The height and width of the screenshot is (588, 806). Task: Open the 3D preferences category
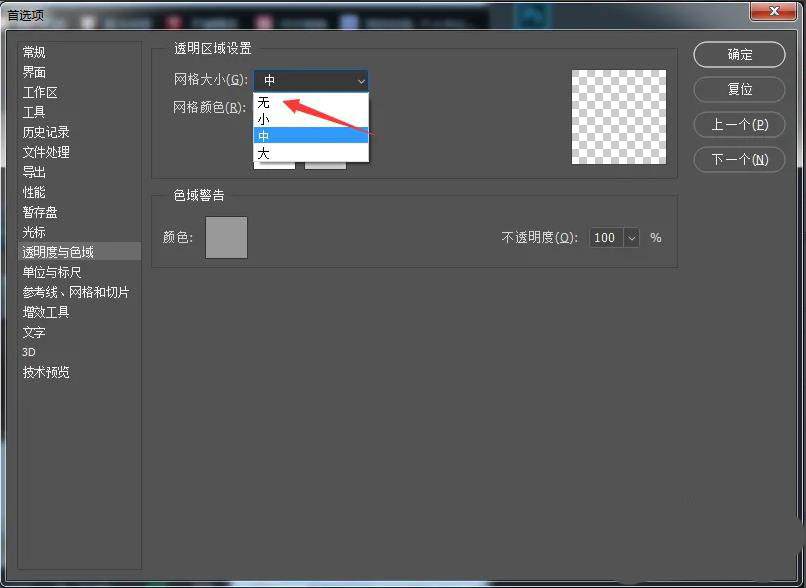[29, 353]
